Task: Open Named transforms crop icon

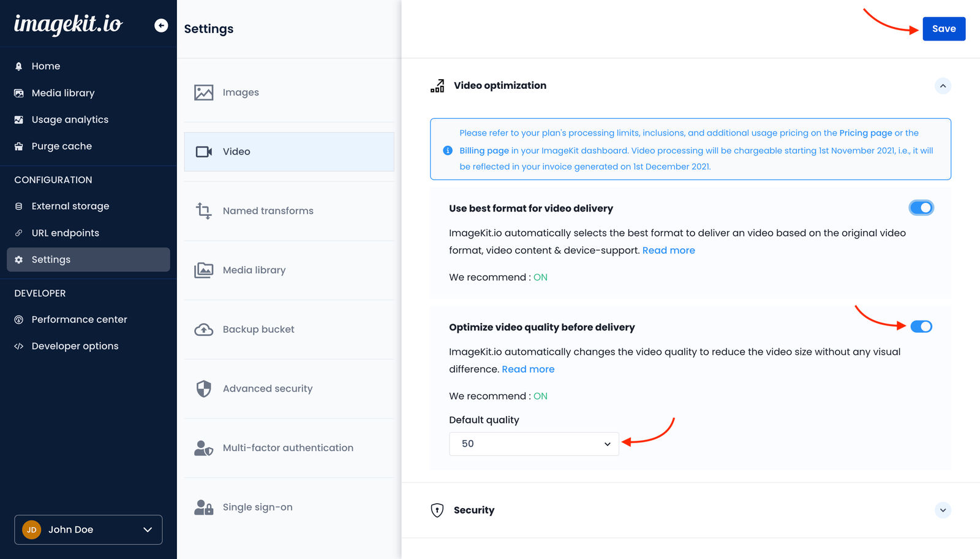Action: click(x=204, y=211)
